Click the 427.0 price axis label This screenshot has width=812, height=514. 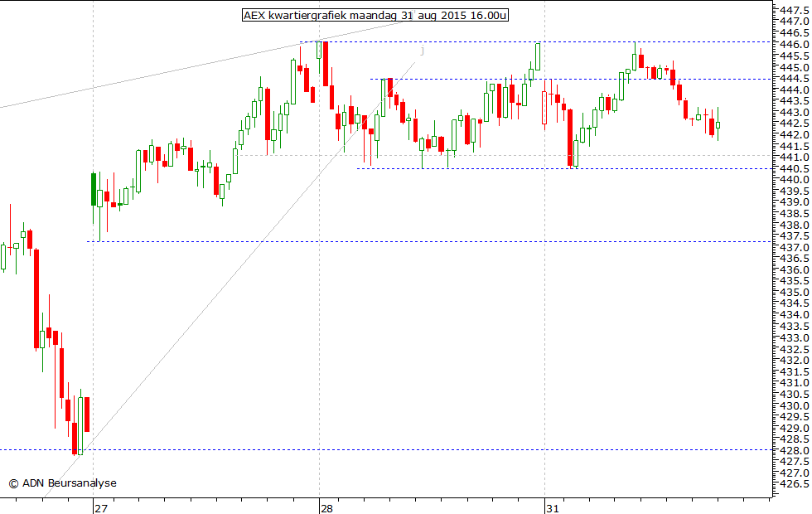pyautogui.click(x=795, y=473)
